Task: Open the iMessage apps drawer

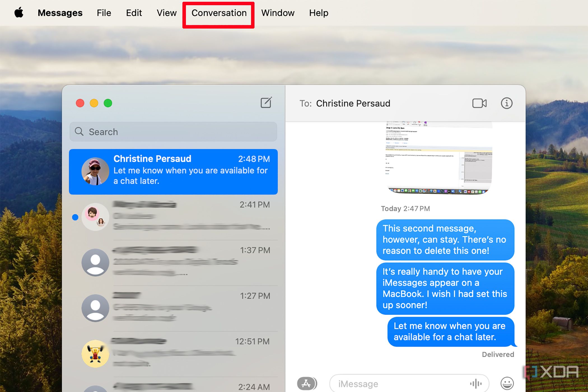Action: click(x=307, y=383)
